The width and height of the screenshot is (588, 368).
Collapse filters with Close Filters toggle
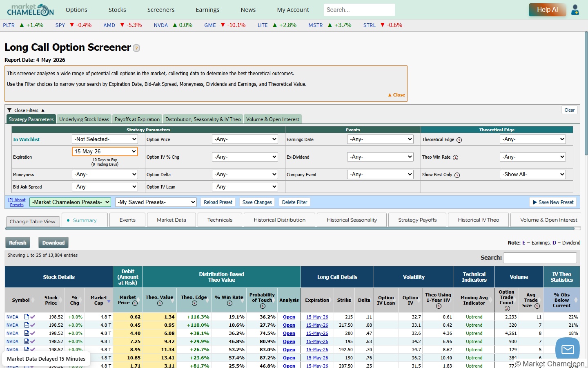[x=26, y=110]
